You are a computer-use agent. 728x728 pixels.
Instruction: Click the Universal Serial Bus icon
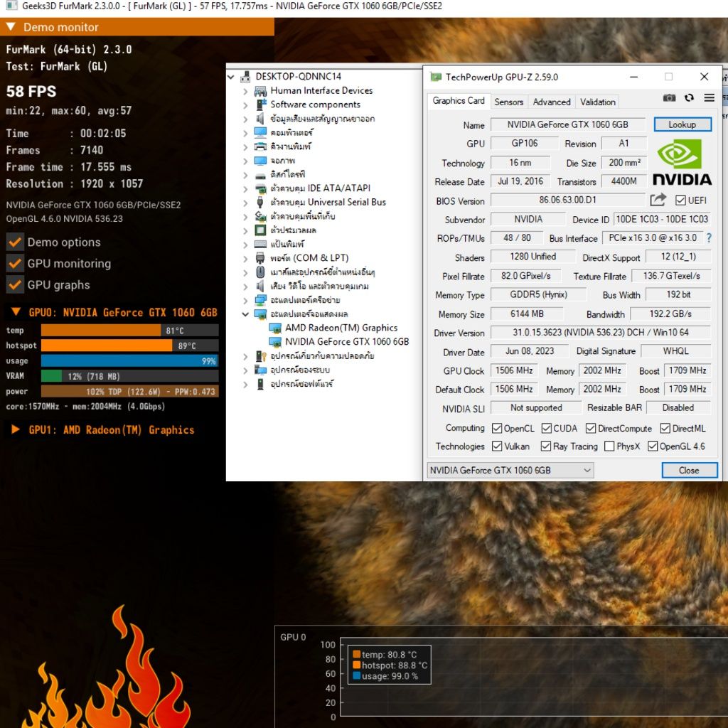coord(260,203)
